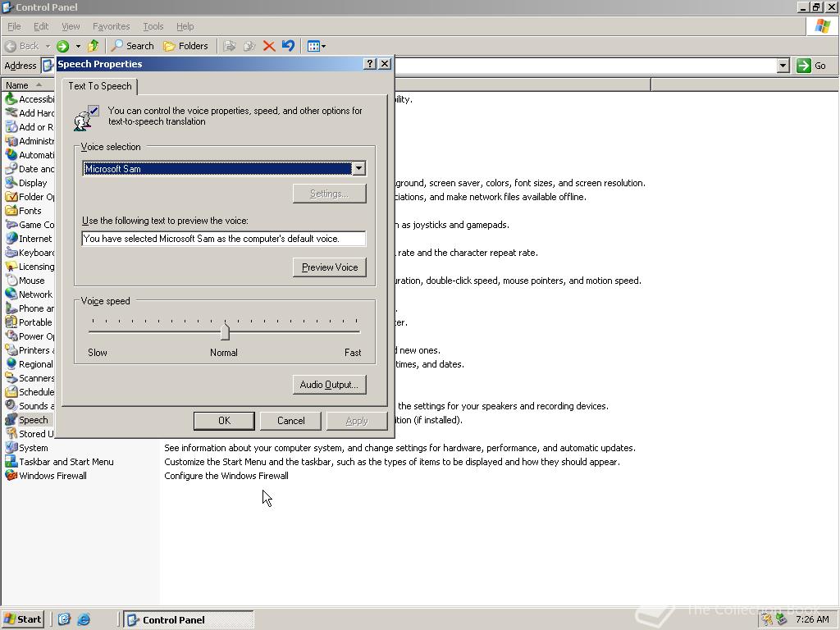Expand the Microsoft Sam voice dropdown
Viewport: 840px width, 630px height.
coord(359,169)
